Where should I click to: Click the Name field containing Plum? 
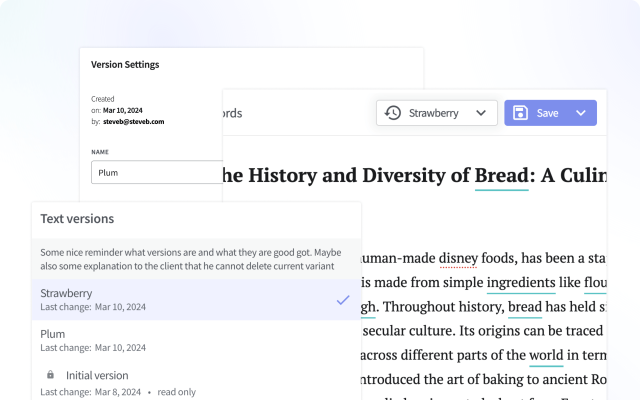click(155, 173)
